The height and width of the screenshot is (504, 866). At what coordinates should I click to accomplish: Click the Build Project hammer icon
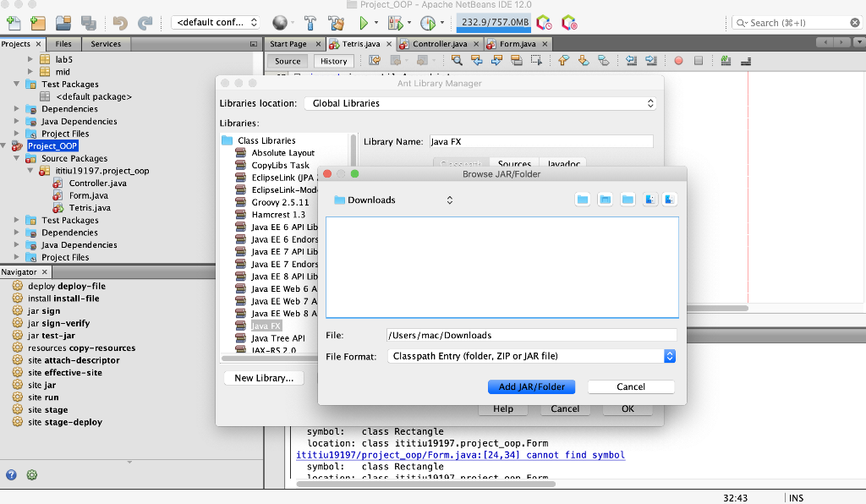[310, 23]
